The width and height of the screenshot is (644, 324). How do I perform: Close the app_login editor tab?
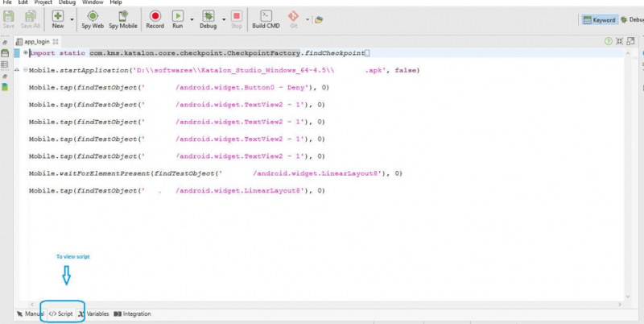(x=56, y=40)
